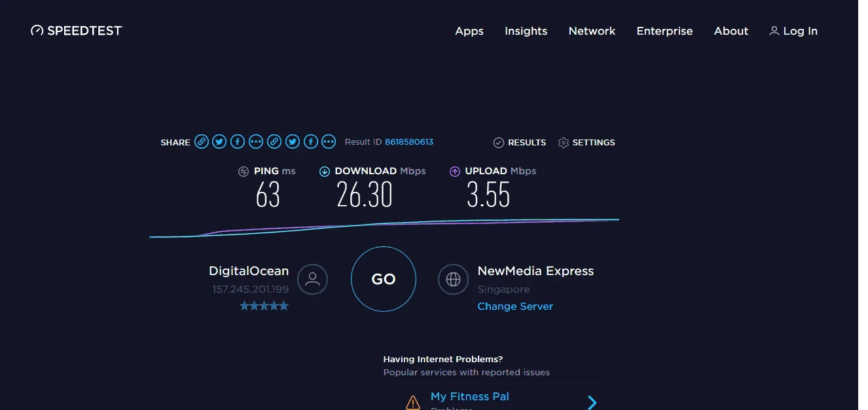Click the user profile icon near DigitalOcean
The image size is (868, 410).
tap(312, 280)
